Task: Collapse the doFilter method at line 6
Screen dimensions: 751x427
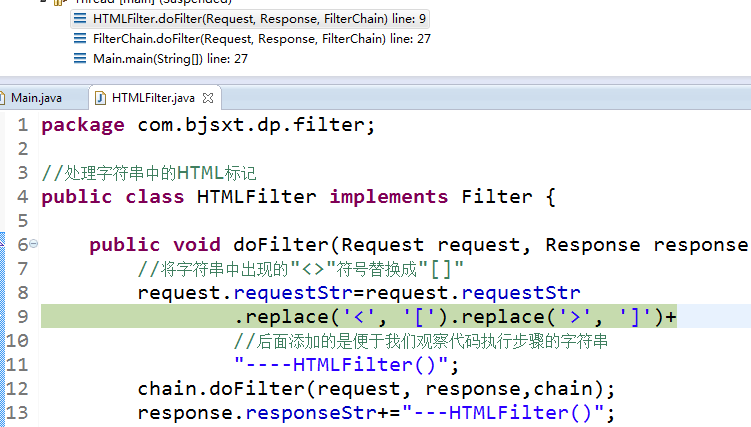Action: point(33,244)
